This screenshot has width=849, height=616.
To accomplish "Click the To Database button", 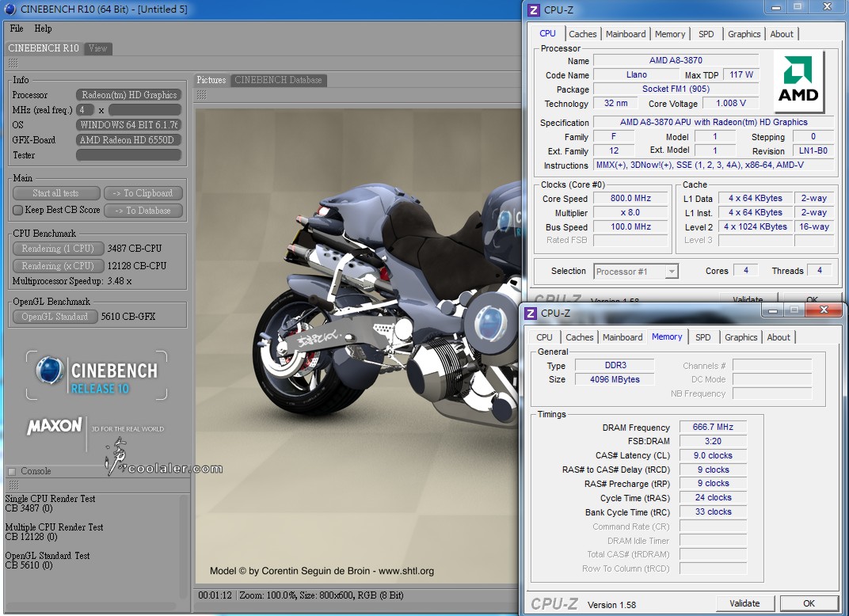I will click(x=143, y=211).
